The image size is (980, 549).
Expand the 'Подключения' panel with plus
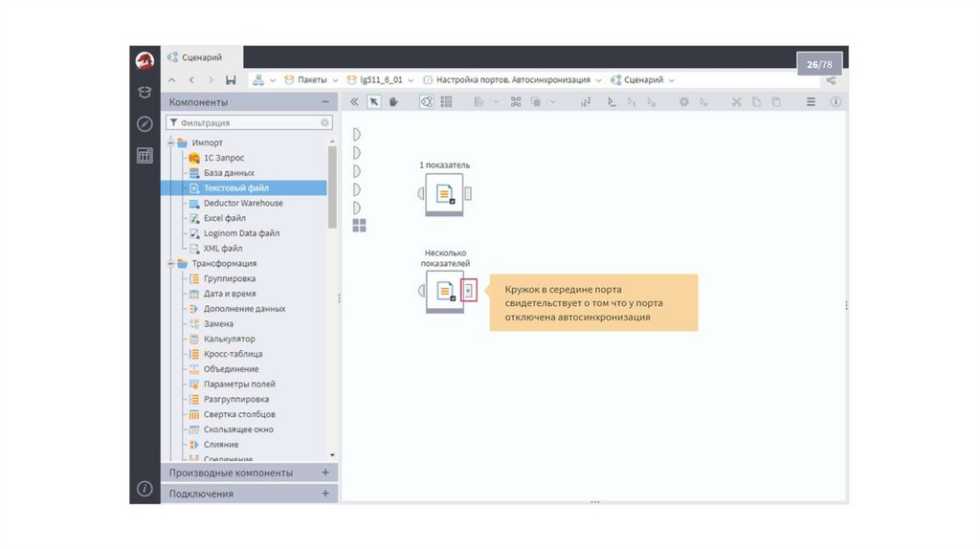[x=325, y=494]
